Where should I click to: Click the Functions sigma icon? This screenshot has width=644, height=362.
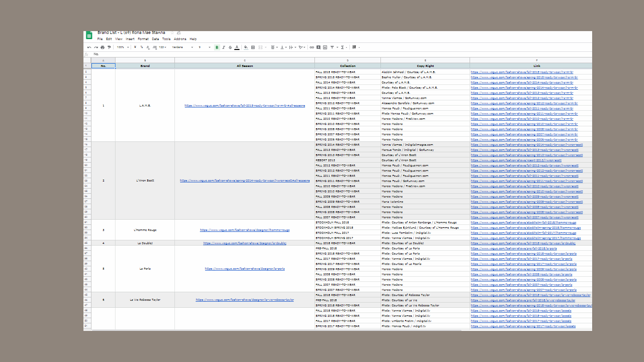(x=342, y=47)
